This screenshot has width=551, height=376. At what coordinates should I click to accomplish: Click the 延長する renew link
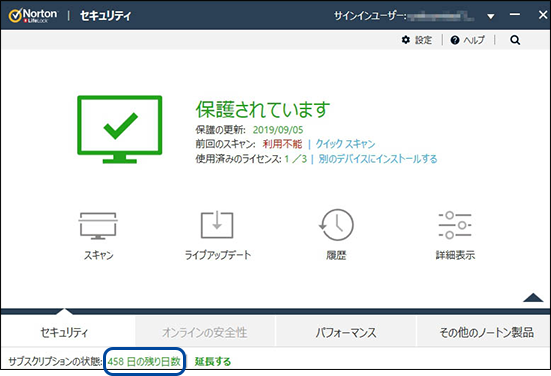click(x=213, y=361)
